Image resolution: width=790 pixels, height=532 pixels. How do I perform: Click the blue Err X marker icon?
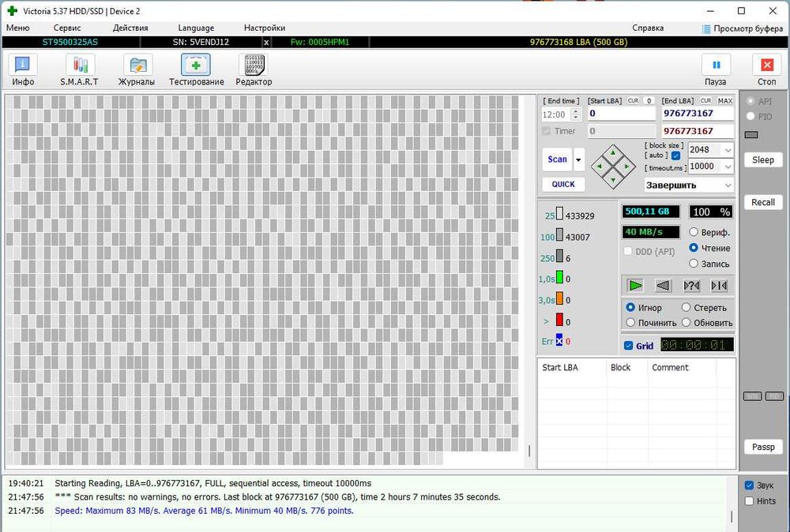(559, 341)
